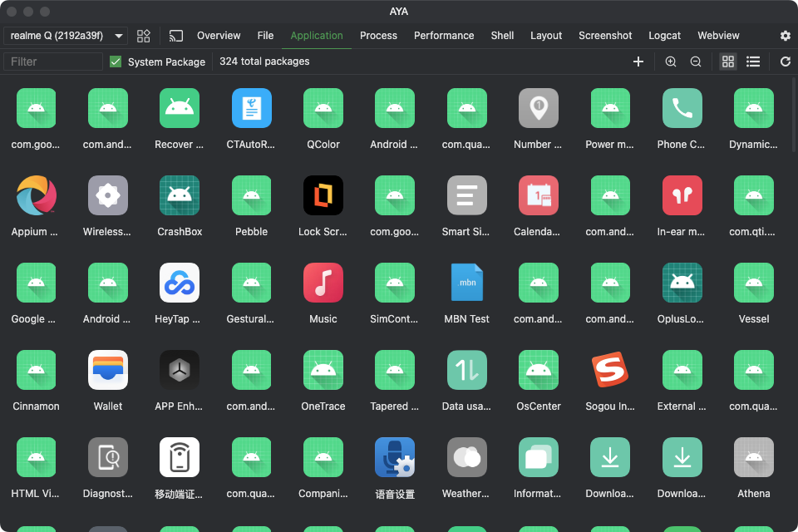798x532 pixels.
Task: Open the SimCont... app icon
Action: coord(395,283)
